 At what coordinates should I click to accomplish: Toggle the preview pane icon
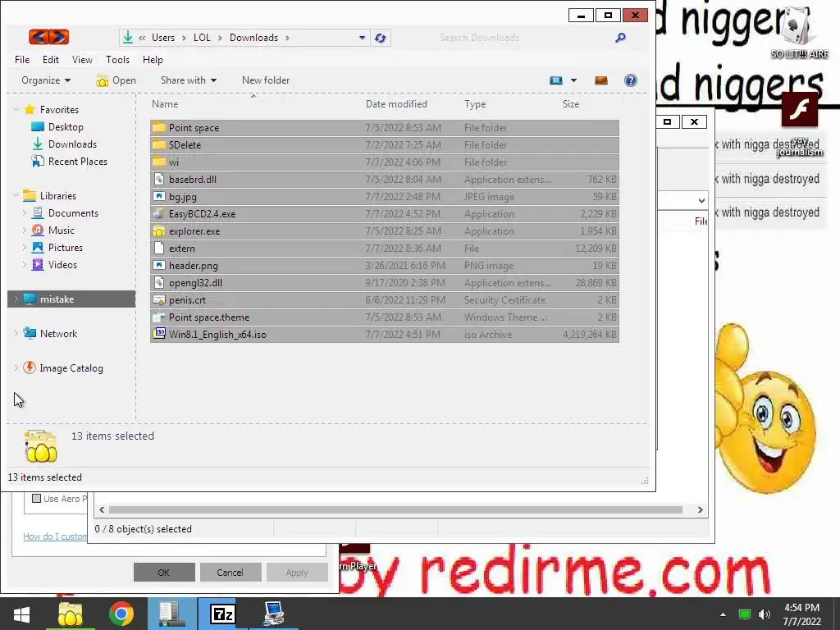tap(601, 80)
